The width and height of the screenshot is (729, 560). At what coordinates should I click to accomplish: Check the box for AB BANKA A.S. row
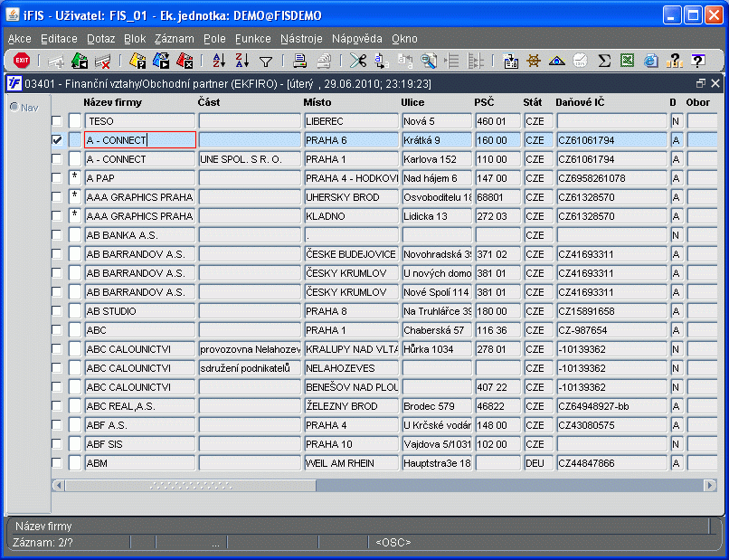57,235
